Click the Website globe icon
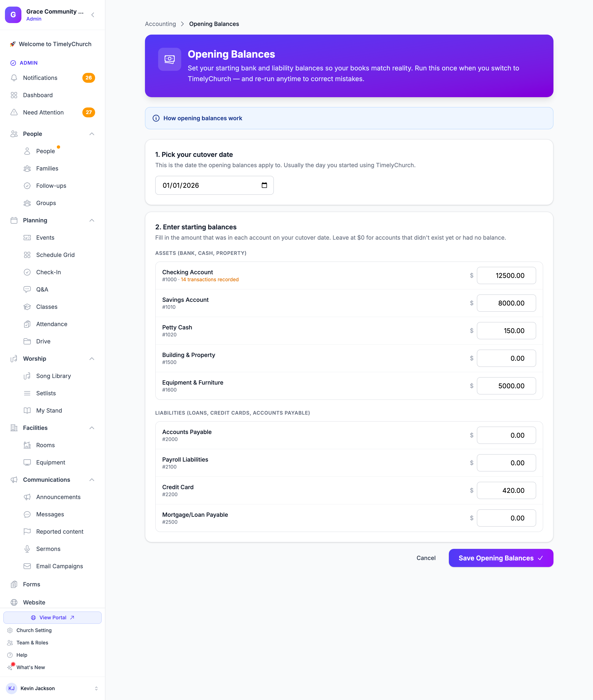 pos(14,602)
